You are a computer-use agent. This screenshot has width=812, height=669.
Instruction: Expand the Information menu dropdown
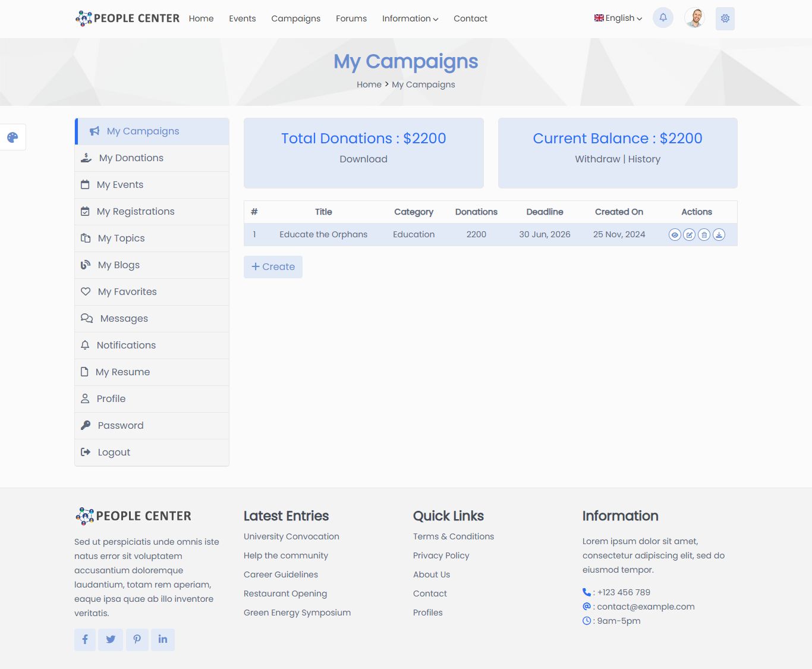click(410, 18)
